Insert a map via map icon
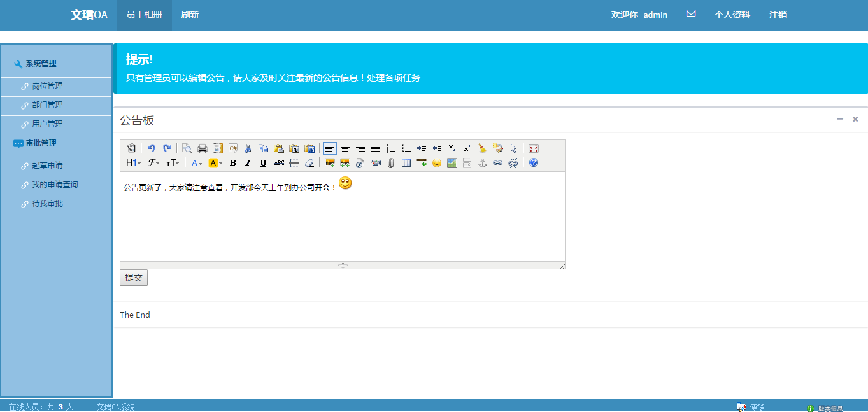Image resolution: width=868 pixels, height=412 pixels. click(452, 163)
